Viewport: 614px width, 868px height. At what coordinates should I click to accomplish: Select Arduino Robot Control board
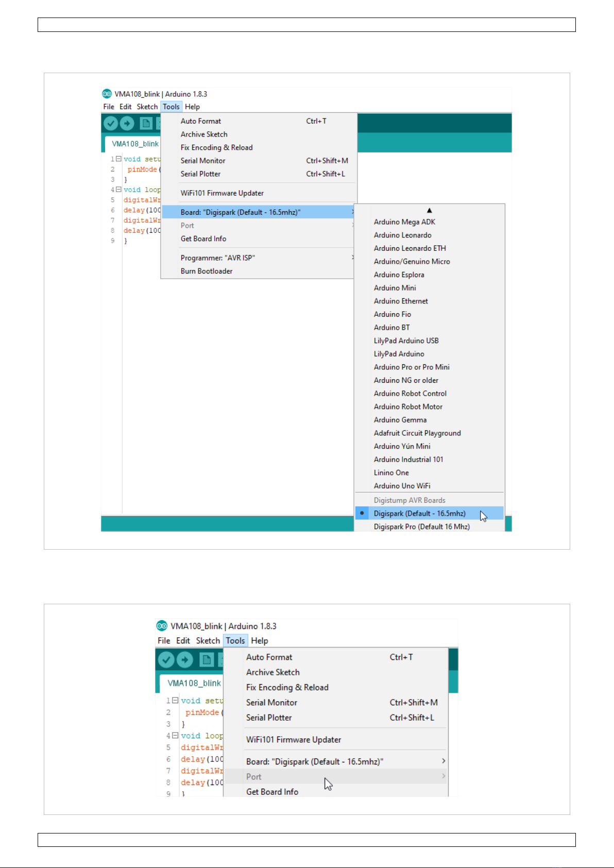click(x=429, y=394)
